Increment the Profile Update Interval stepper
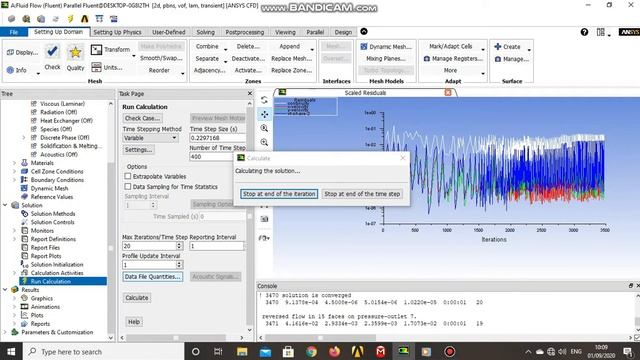640x360 pixels. [179, 263]
